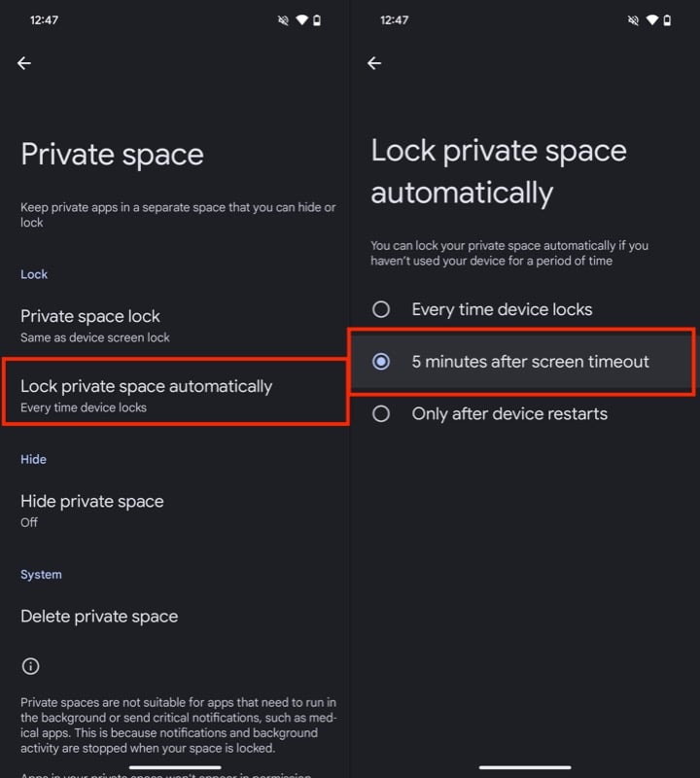The height and width of the screenshot is (778, 700).
Task: Tap the do-not-disturb icon in right status bar
Action: tap(633, 18)
